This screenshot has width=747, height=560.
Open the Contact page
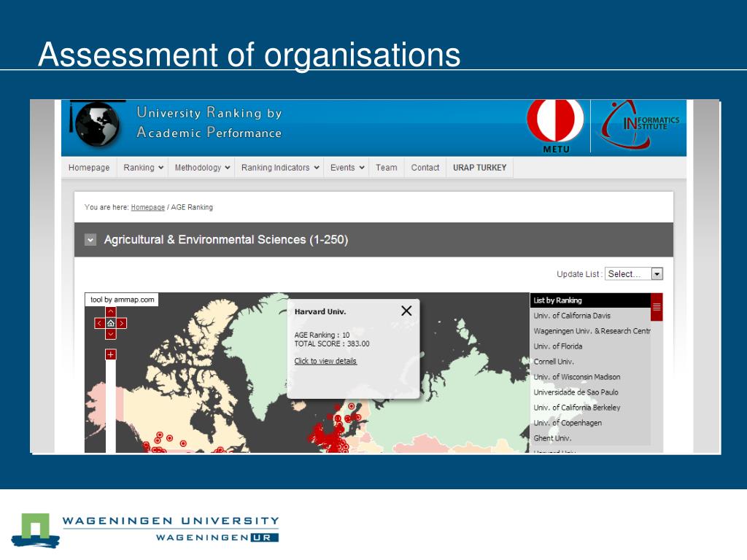point(425,168)
